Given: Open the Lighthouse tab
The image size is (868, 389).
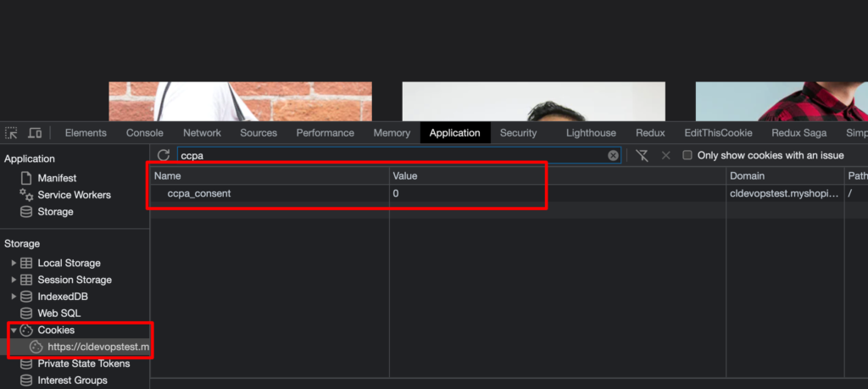Looking at the screenshot, I should tap(591, 133).
